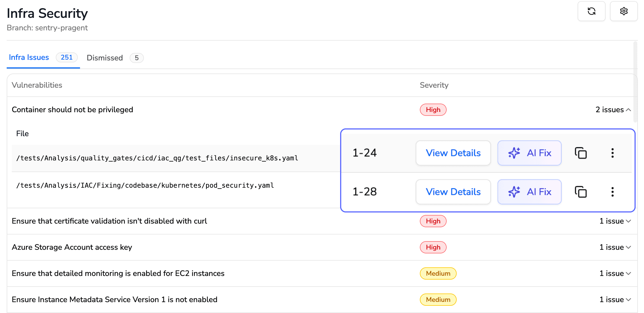Switch to the Dismissed tab
Image resolution: width=644 pixels, height=313 pixels.
click(x=105, y=58)
